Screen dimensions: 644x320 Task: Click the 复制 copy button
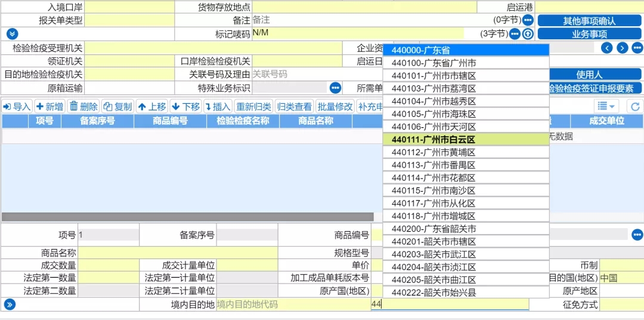point(117,107)
